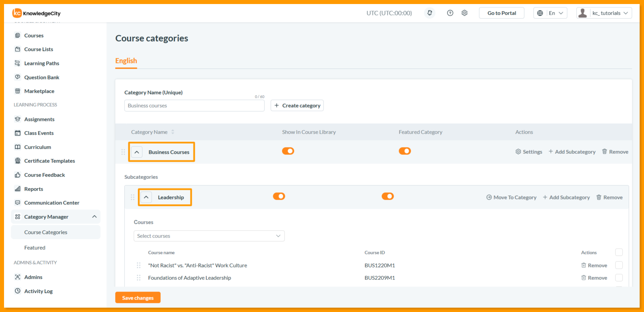
Task: Open the Select courses dropdown
Action: click(209, 236)
